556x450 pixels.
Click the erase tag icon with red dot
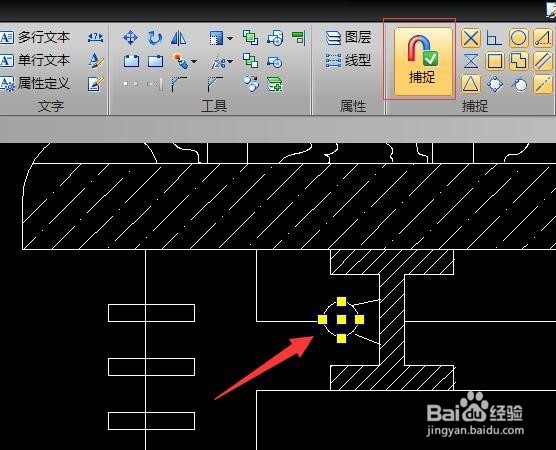(x=180, y=61)
